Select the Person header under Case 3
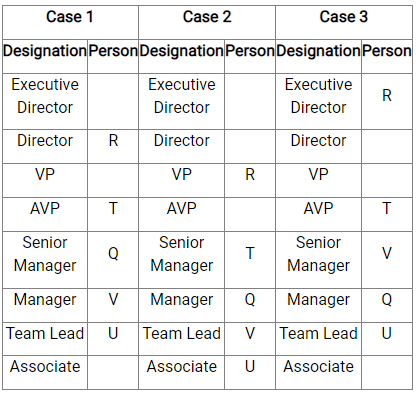Screen dimensions: 417x393 coord(387,57)
